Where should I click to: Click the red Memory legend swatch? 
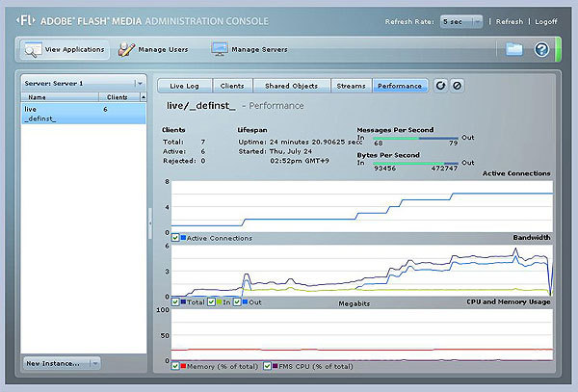[x=183, y=366]
